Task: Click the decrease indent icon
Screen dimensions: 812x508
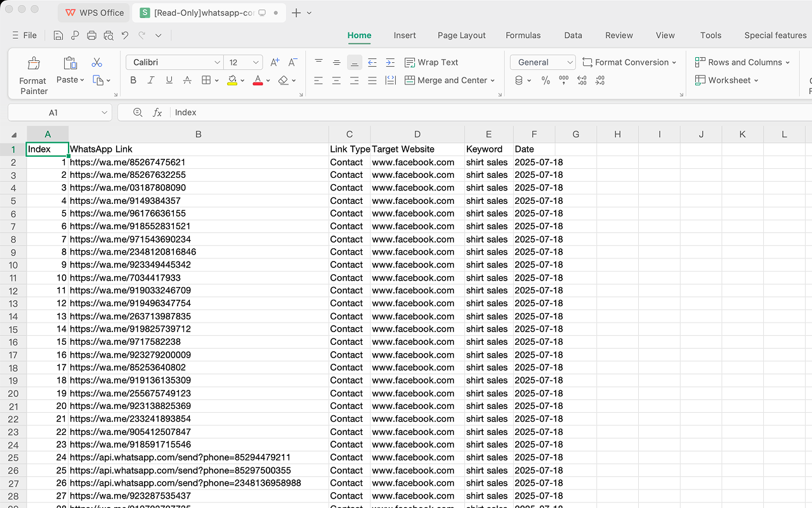Action: point(372,62)
